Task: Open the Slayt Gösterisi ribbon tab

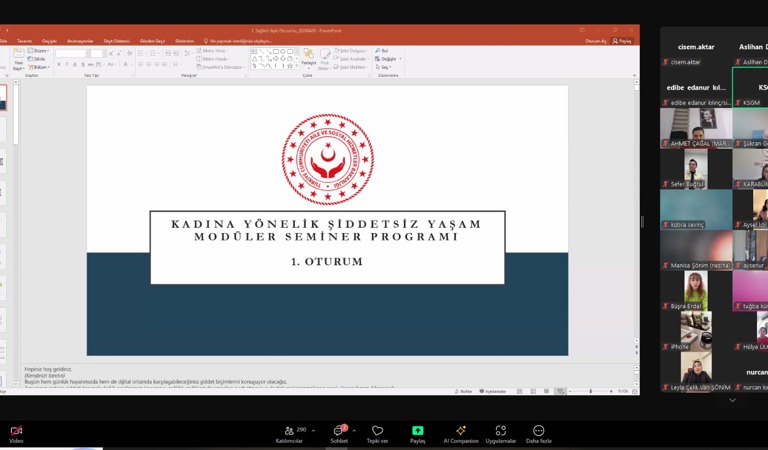Action: click(x=117, y=41)
